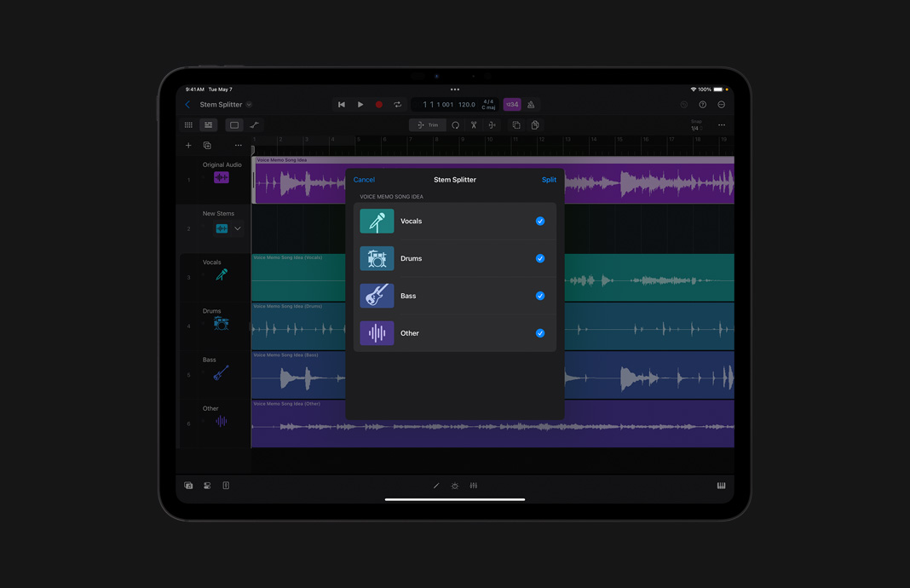
Task: Click the Drums track icon in the sidebar
Action: pyautogui.click(x=220, y=325)
